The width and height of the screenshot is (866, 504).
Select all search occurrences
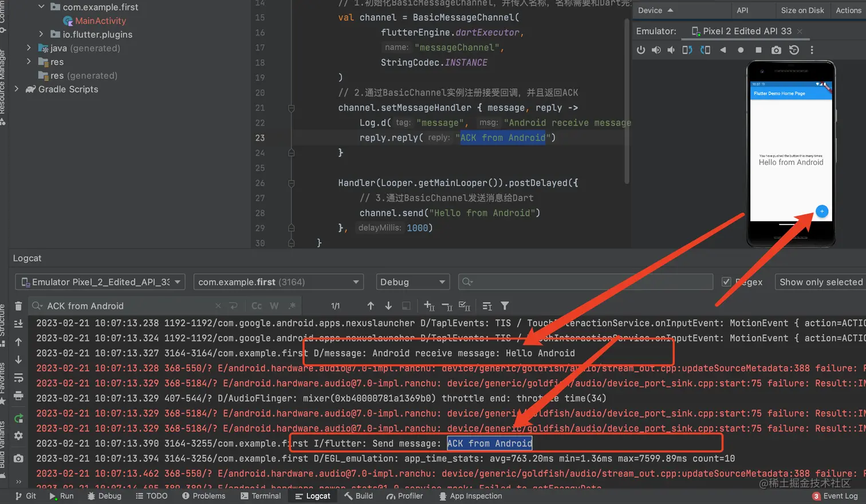(465, 306)
